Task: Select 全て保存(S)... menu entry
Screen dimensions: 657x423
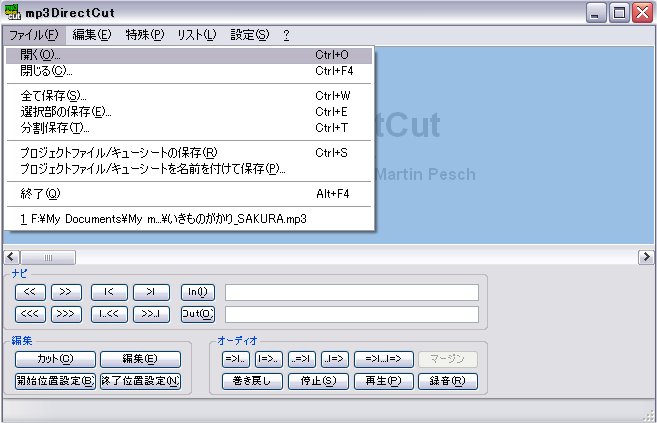Action: click(x=189, y=96)
